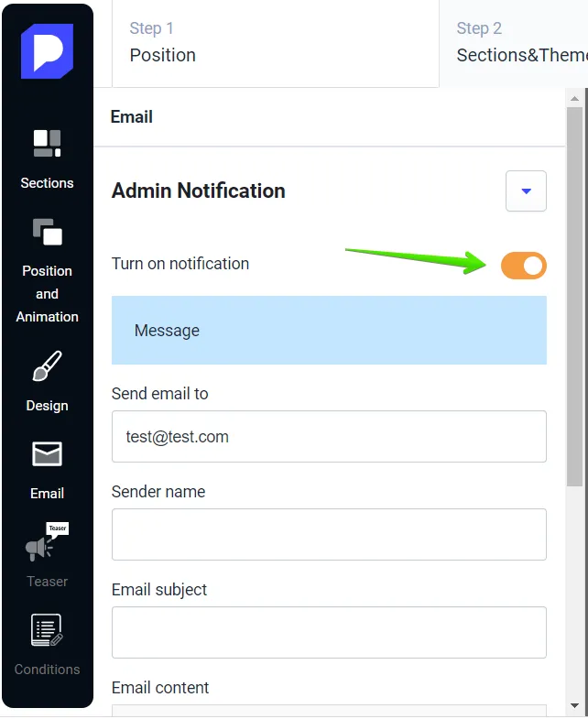Open the Conditions checklist icon
The height and width of the screenshot is (719, 588).
(48, 630)
